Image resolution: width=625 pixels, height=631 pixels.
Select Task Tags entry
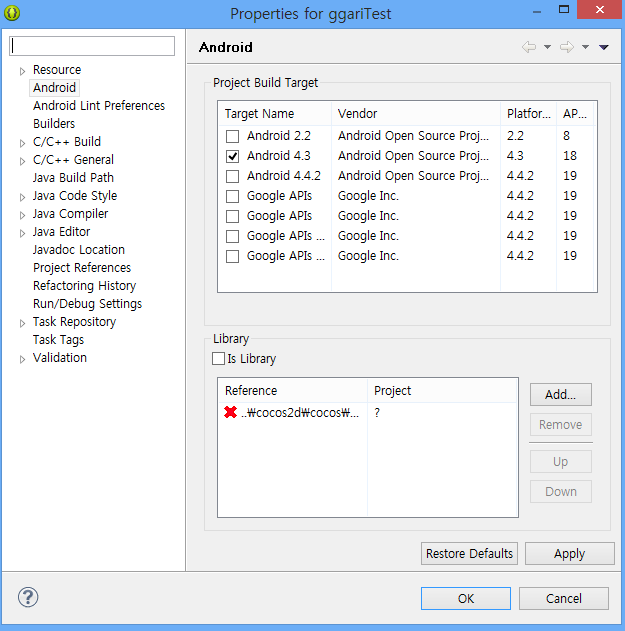click(x=58, y=340)
